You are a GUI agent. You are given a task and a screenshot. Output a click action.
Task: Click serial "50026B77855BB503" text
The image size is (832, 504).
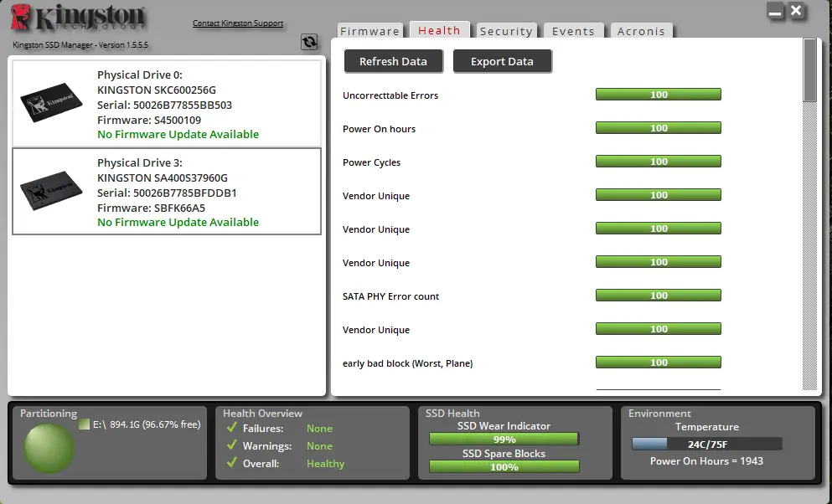tap(183, 105)
